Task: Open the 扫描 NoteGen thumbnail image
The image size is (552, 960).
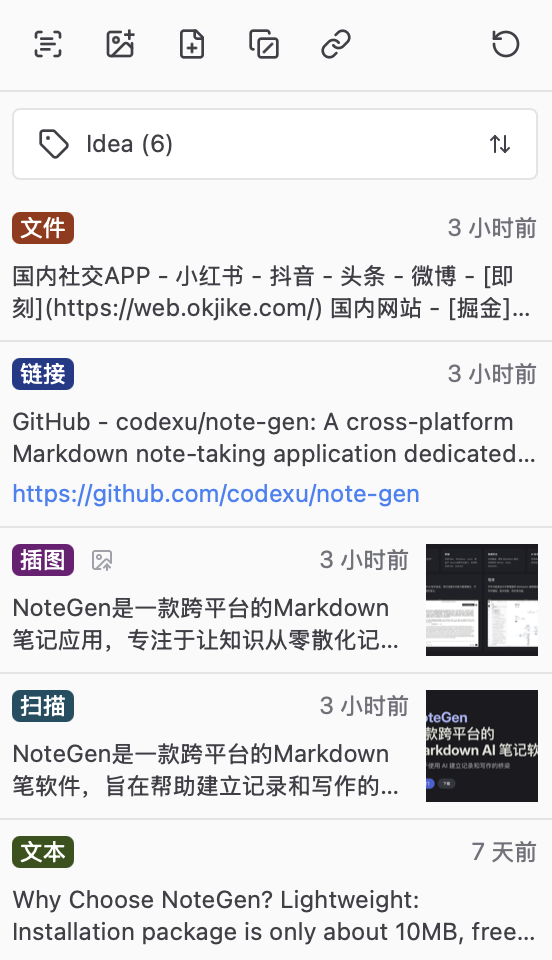Action: click(482, 746)
